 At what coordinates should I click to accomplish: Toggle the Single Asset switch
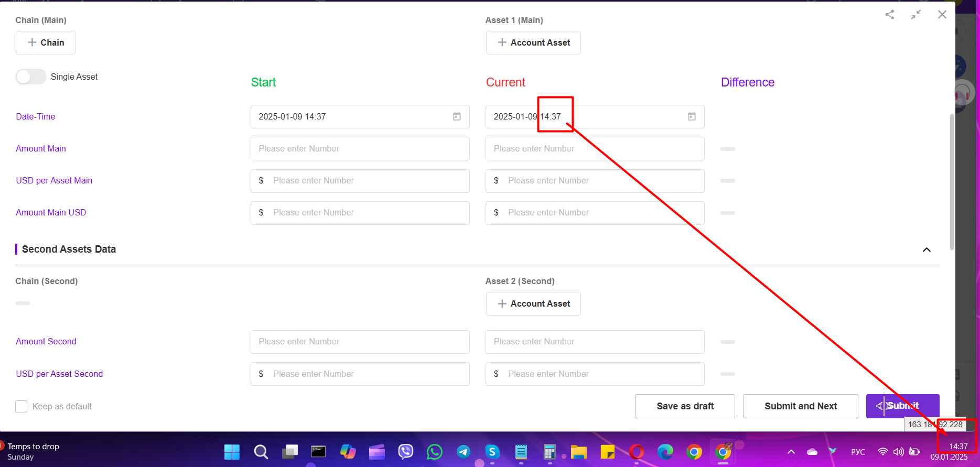coord(31,77)
